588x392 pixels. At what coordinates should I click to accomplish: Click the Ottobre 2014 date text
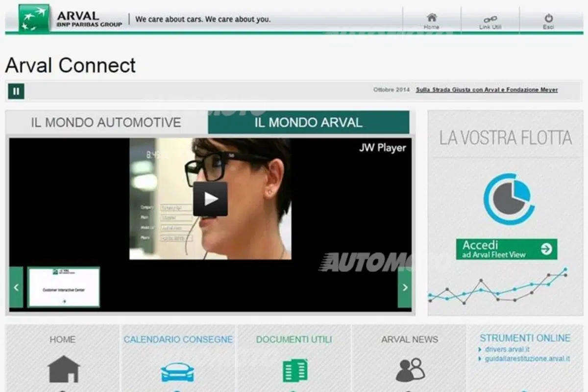pyautogui.click(x=391, y=90)
